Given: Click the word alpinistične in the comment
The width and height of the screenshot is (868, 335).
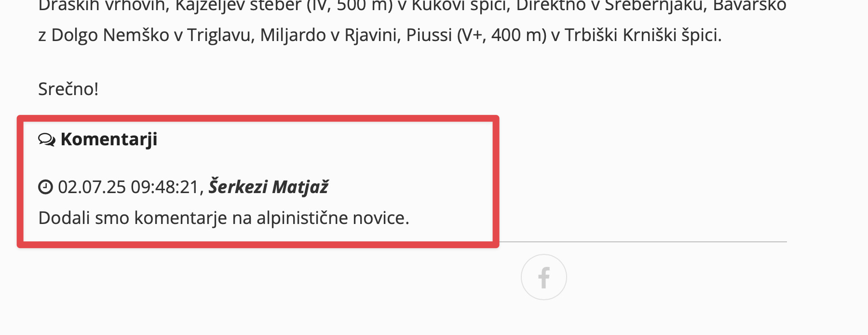Looking at the screenshot, I should (x=302, y=218).
